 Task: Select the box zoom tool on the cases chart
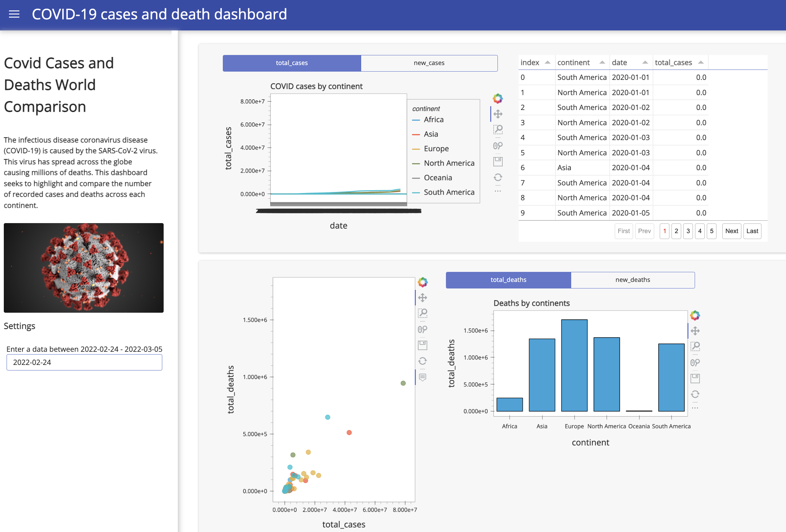click(498, 130)
